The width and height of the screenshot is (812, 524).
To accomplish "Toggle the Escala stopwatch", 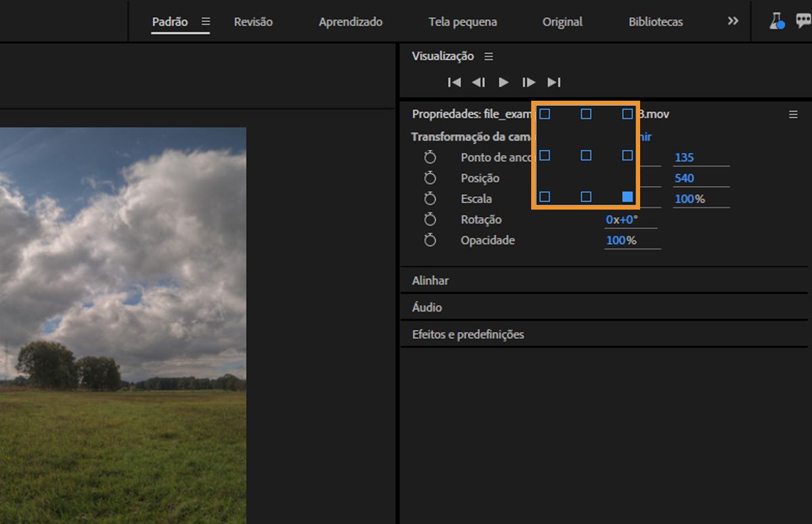I will 430,199.
